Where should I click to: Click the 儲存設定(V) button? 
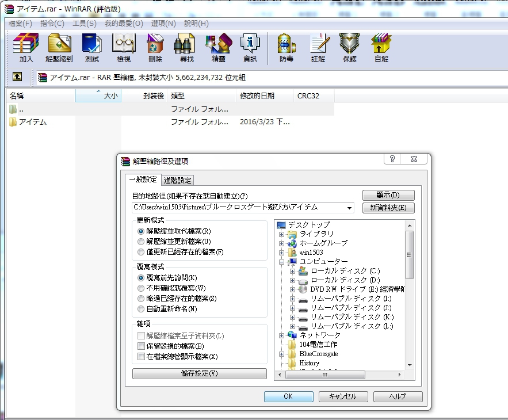click(x=199, y=373)
